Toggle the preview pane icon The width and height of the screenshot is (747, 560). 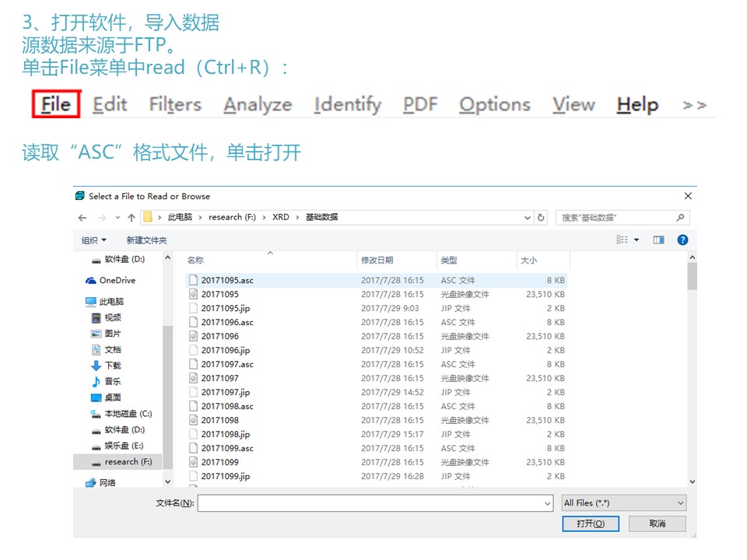[659, 240]
